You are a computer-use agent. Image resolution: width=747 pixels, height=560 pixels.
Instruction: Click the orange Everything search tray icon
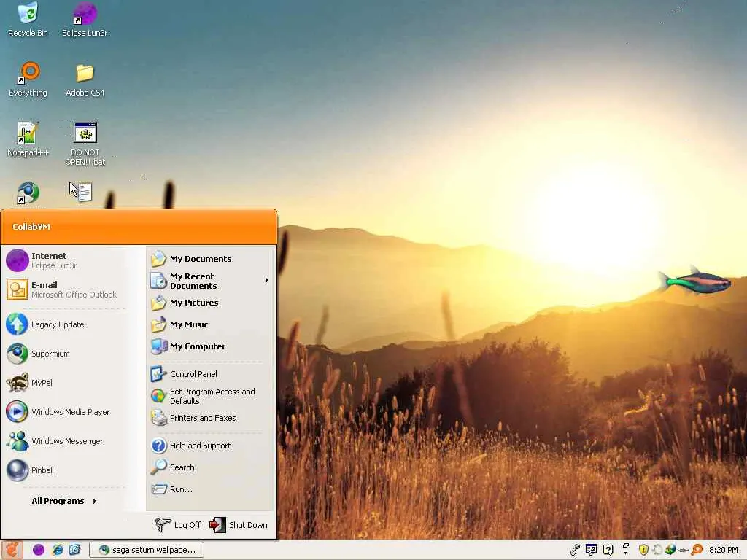697,550
